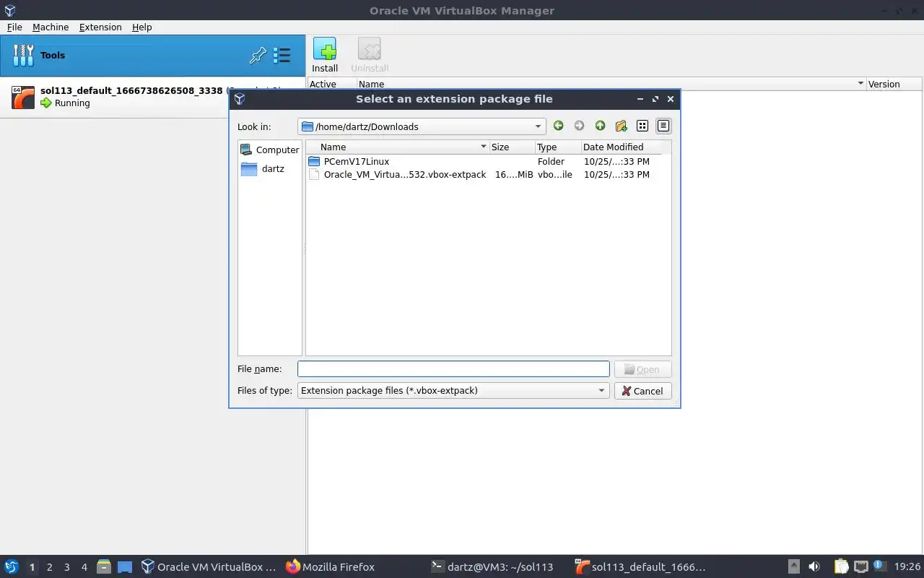This screenshot has width=924, height=578.
Task: Switch file dialog to detail view
Action: point(663,126)
